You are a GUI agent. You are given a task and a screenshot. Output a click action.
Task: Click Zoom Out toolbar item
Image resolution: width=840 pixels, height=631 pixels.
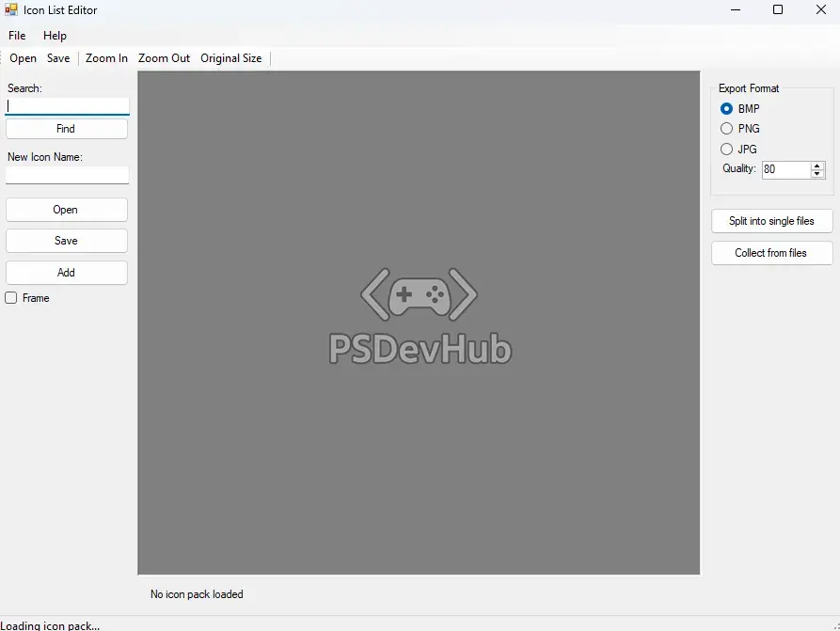pyautogui.click(x=164, y=58)
